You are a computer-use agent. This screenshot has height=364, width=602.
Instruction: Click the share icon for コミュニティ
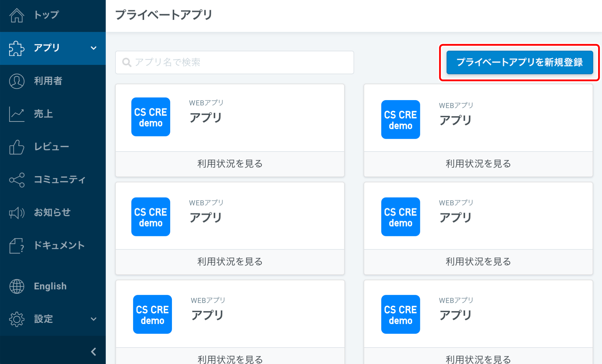[x=17, y=180]
